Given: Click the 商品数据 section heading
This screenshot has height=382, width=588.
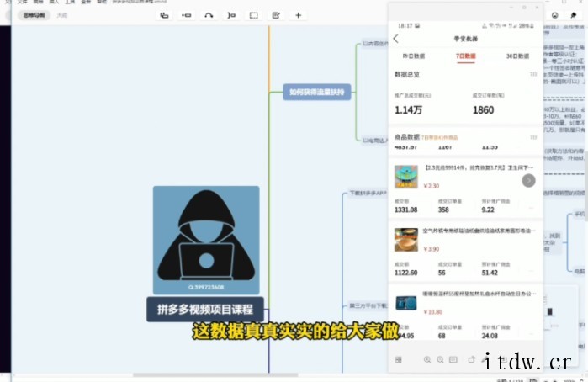Looking at the screenshot, I should (407, 137).
